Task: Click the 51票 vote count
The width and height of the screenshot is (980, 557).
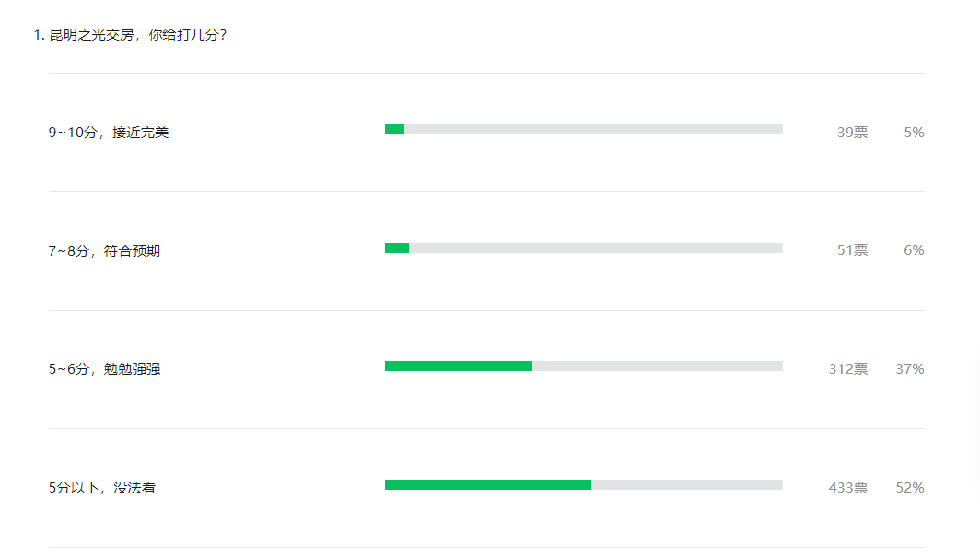Action: coord(853,250)
